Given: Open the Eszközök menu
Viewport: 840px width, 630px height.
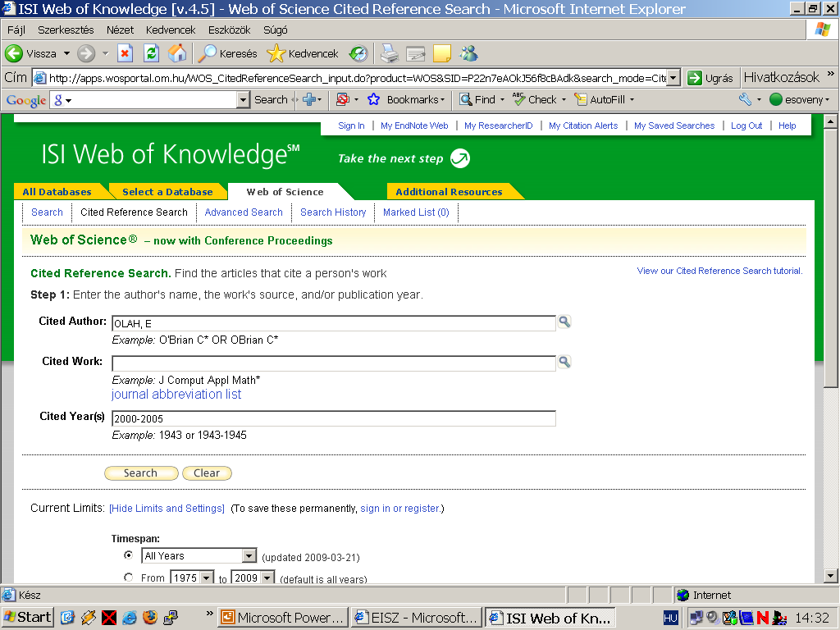Looking at the screenshot, I should click(230, 30).
